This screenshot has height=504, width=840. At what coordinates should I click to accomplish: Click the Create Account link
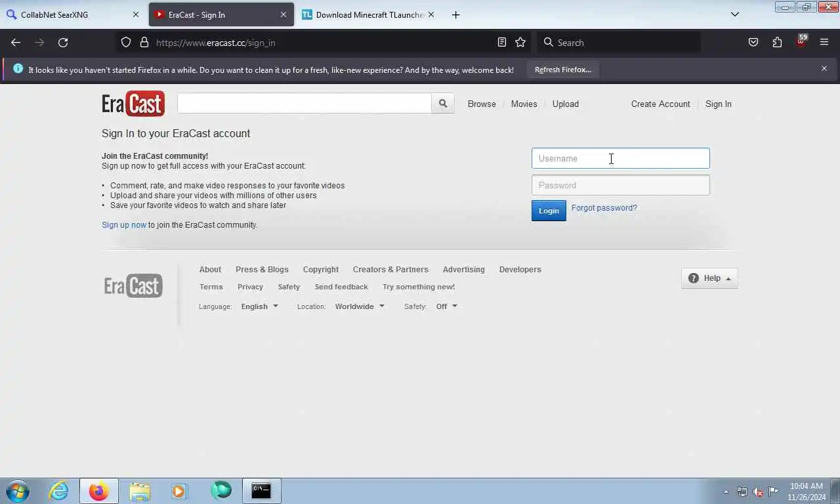click(660, 104)
